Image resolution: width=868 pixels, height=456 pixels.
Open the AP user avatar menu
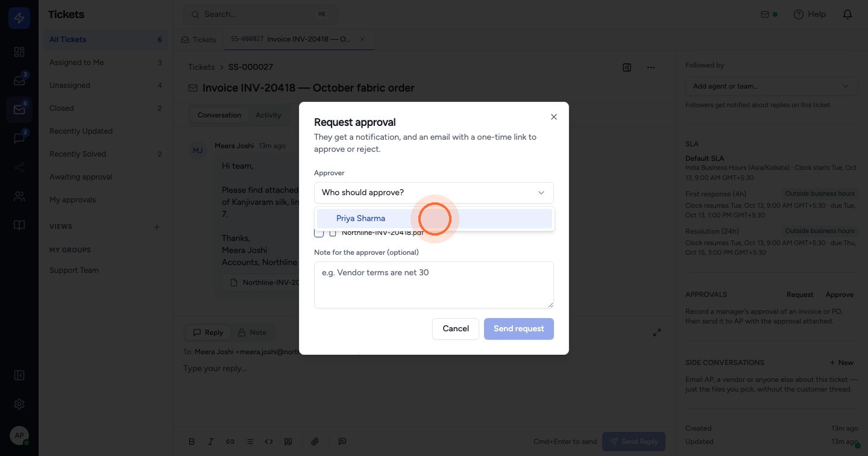pyautogui.click(x=19, y=436)
